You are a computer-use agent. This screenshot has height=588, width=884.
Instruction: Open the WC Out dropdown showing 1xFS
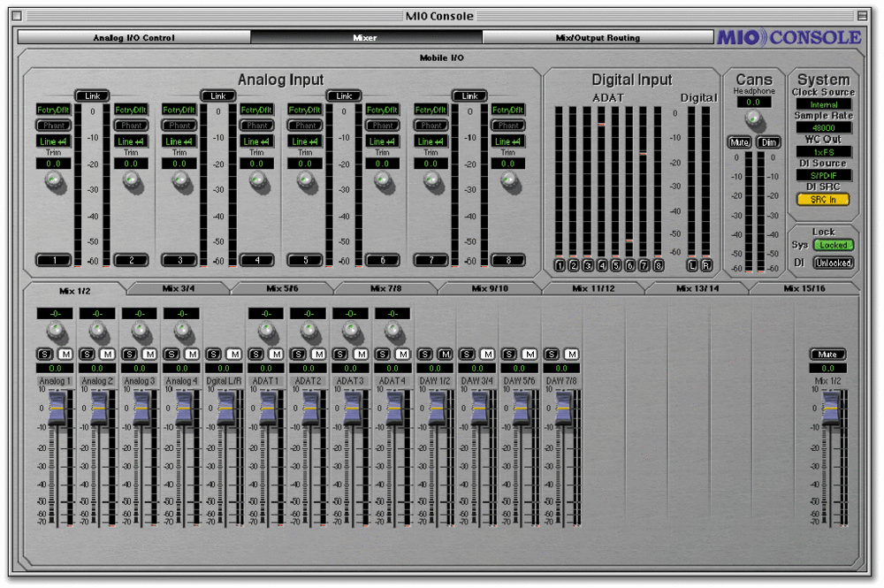(x=824, y=152)
